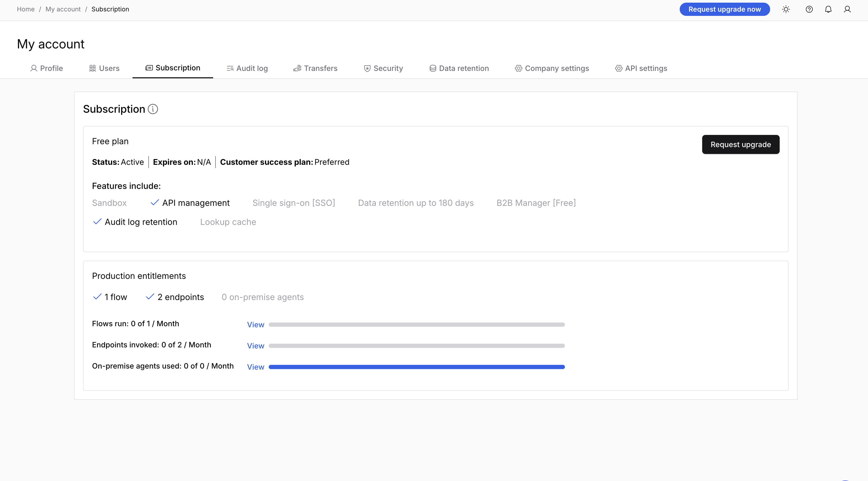Image resolution: width=868 pixels, height=481 pixels.
Task: Click the Transfers tab hand icon
Action: pos(297,68)
